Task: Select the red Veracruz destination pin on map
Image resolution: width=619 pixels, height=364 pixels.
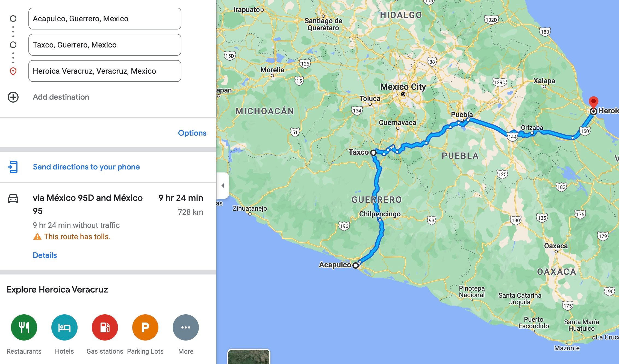Action: [593, 103]
